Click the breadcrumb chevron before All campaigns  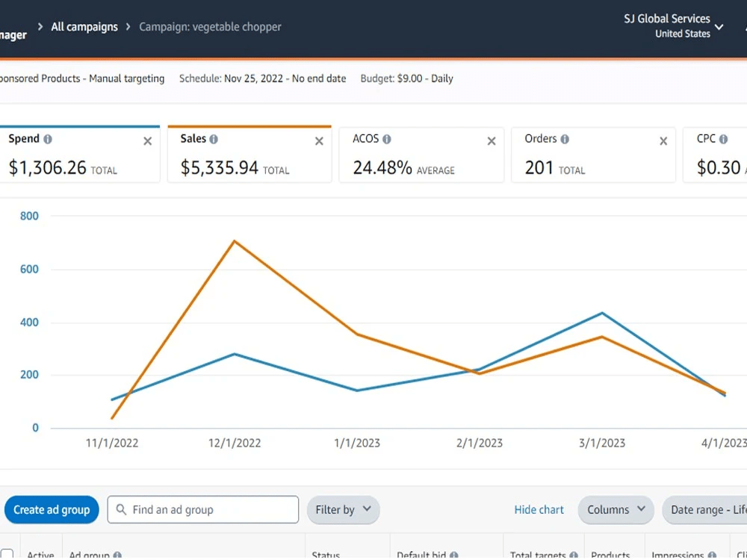point(40,27)
